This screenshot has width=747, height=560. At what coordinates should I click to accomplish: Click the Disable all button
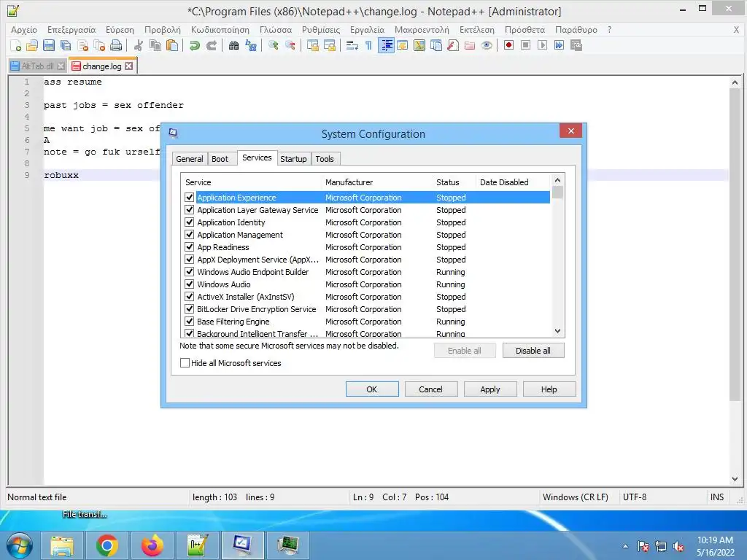point(533,351)
